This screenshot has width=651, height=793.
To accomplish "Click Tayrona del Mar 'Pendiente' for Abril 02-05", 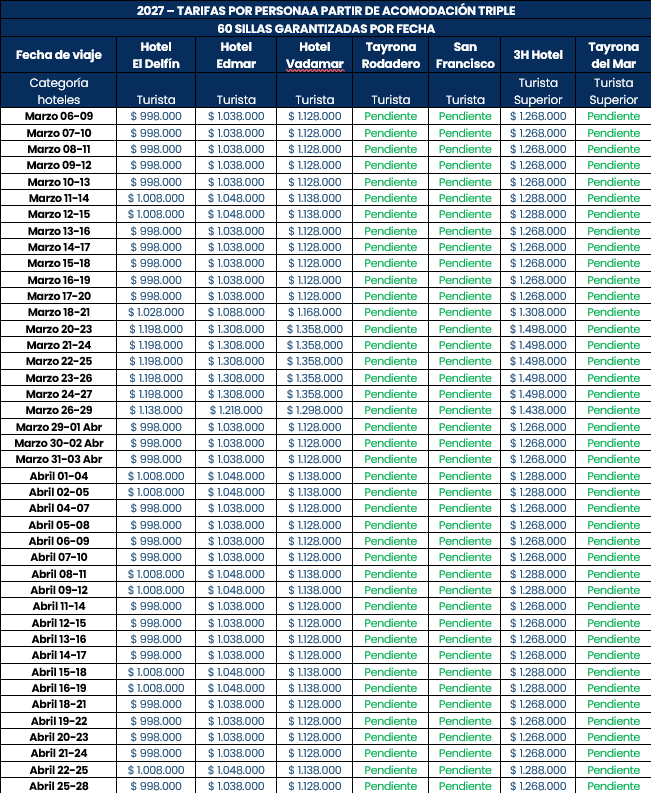I will [x=613, y=492].
